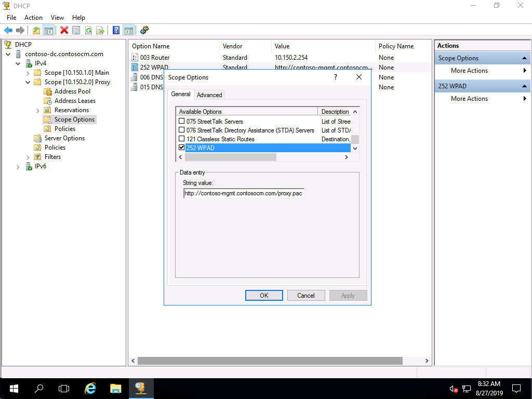Open Internet Explorer from the taskbar
This screenshot has width=532, height=399.
[x=90, y=388]
